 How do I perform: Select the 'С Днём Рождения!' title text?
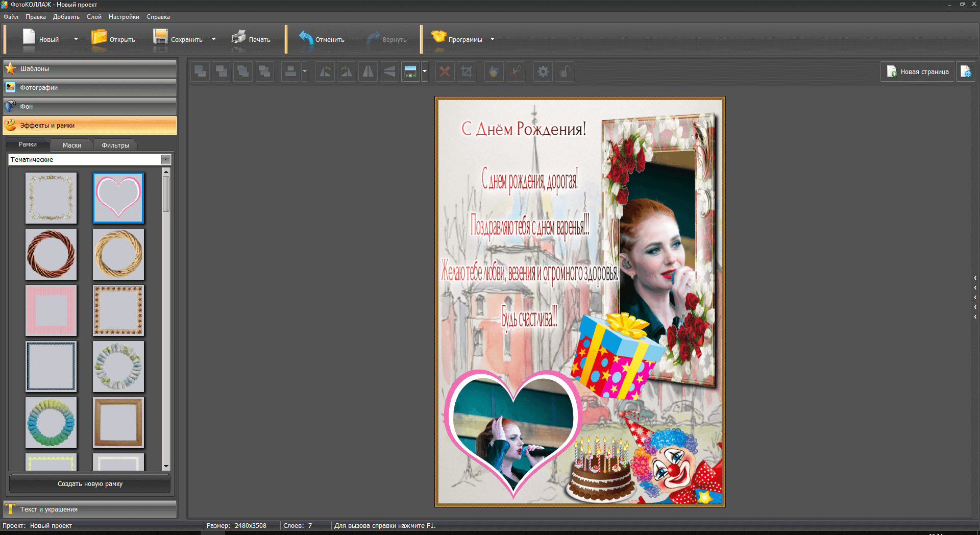click(524, 129)
